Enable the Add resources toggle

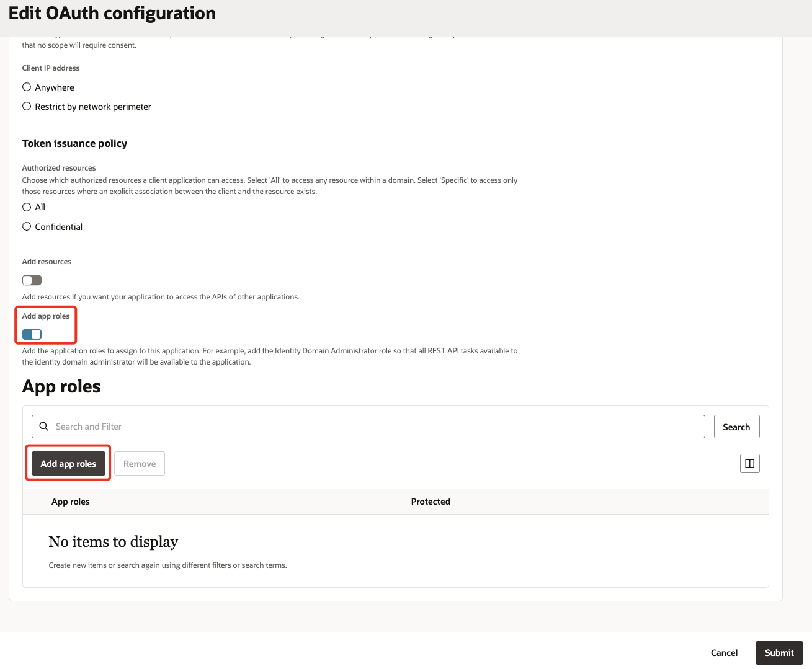tap(32, 280)
